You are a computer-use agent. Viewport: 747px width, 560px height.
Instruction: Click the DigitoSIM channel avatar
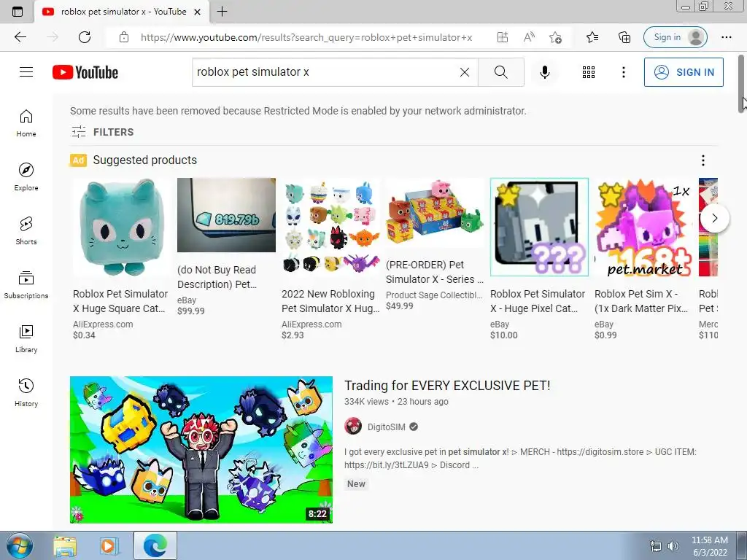point(353,426)
